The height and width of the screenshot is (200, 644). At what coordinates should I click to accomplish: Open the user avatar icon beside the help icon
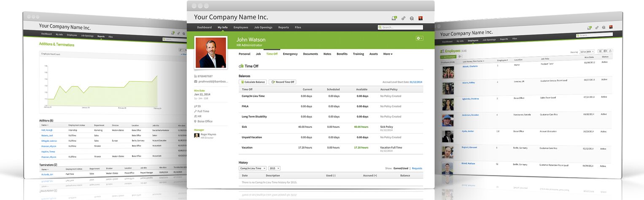click(420, 18)
